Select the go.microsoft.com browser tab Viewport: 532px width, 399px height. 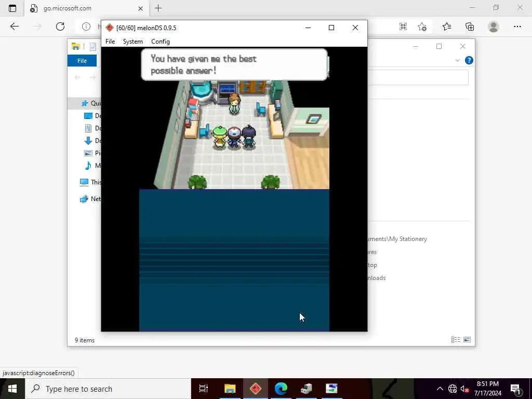[x=87, y=8]
